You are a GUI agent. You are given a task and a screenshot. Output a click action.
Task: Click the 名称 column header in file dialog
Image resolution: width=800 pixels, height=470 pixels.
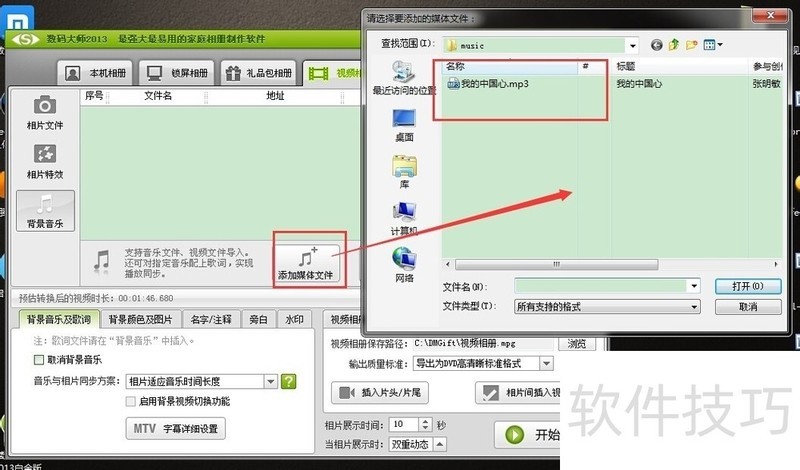510,66
